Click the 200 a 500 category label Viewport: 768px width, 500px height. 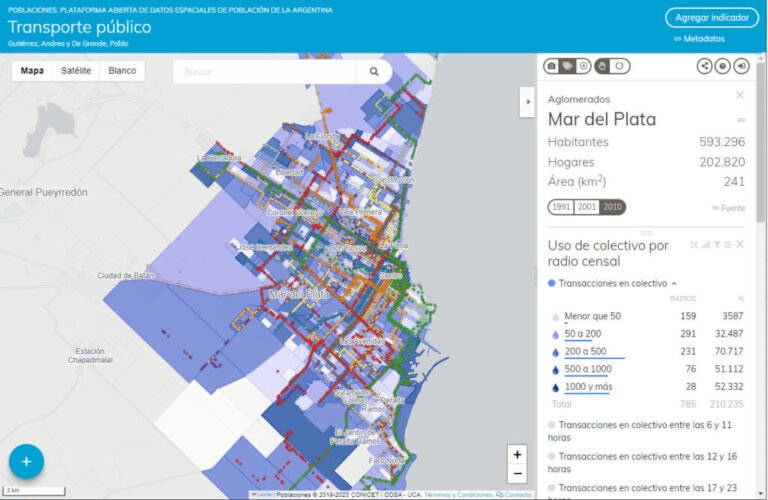click(585, 351)
